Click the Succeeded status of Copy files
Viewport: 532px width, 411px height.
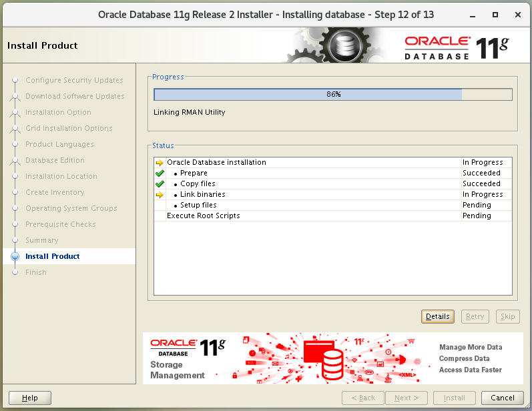[x=481, y=183]
